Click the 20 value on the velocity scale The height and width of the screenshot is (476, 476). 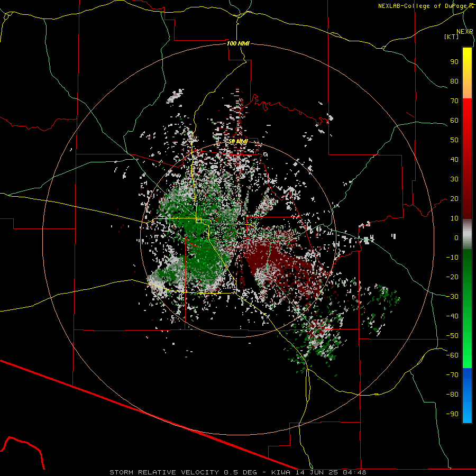pos(454,199)
